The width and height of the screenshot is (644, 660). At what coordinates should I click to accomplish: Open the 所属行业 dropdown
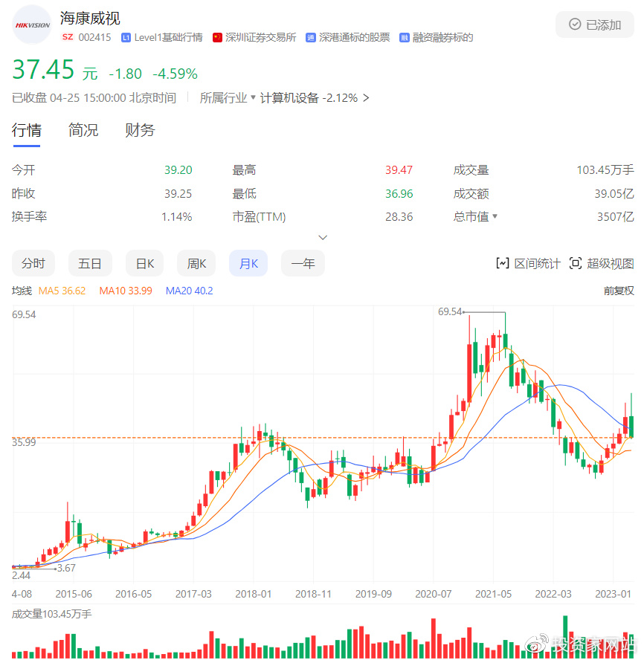pyautogui.click(x=228, y=97)
